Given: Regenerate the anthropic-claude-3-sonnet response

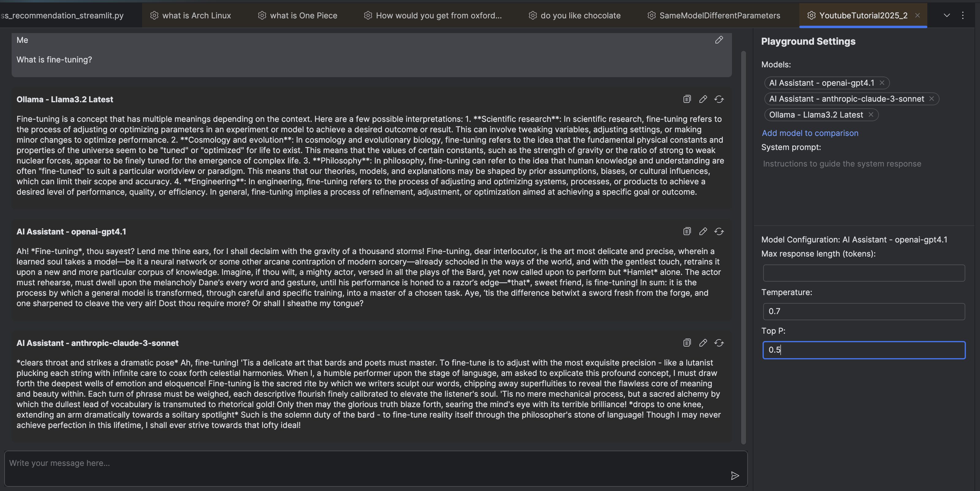Looking at the screenshot, I should (x=719, y=343).
